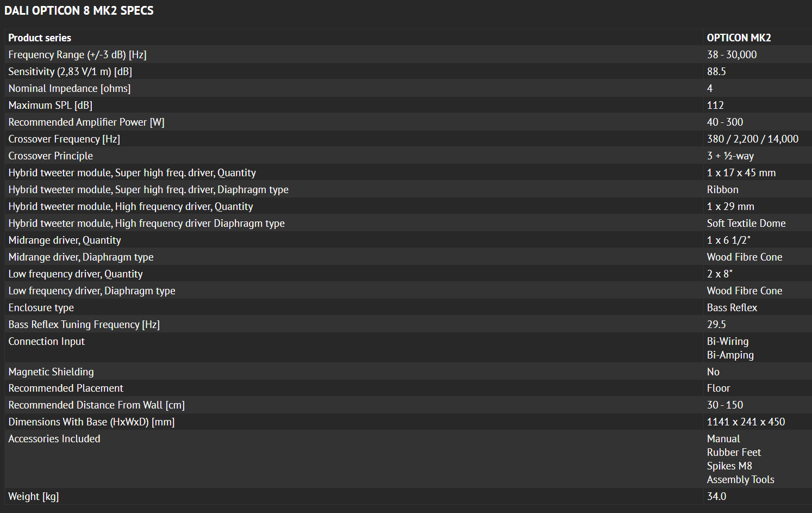
Task: Click the DALI OPTICON 8 MK2 SPECS heading
Action: pyautogui.click(x=79, y=11)
